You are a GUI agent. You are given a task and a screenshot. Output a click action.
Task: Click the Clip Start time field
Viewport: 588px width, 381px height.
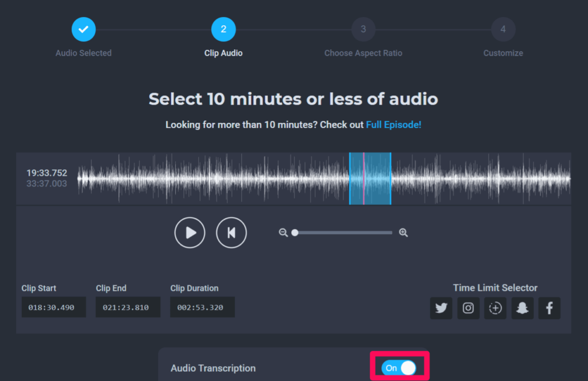pyautogui.click(x=53, y=307)
